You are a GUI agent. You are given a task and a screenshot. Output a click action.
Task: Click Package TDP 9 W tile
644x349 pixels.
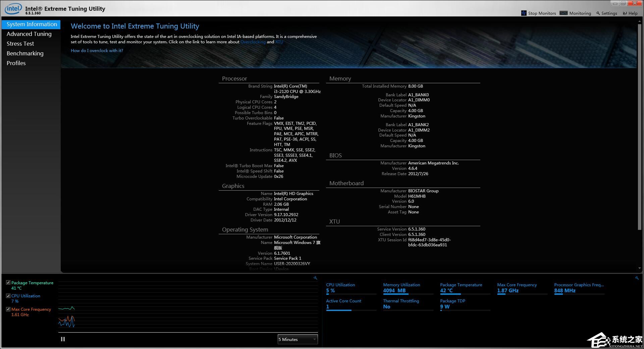(x=465, y=305)
